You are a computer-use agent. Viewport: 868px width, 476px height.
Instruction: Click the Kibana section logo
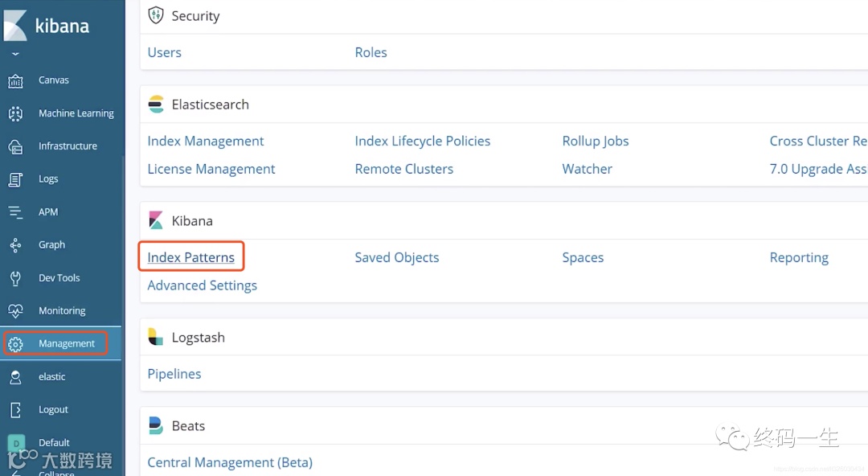156,220
